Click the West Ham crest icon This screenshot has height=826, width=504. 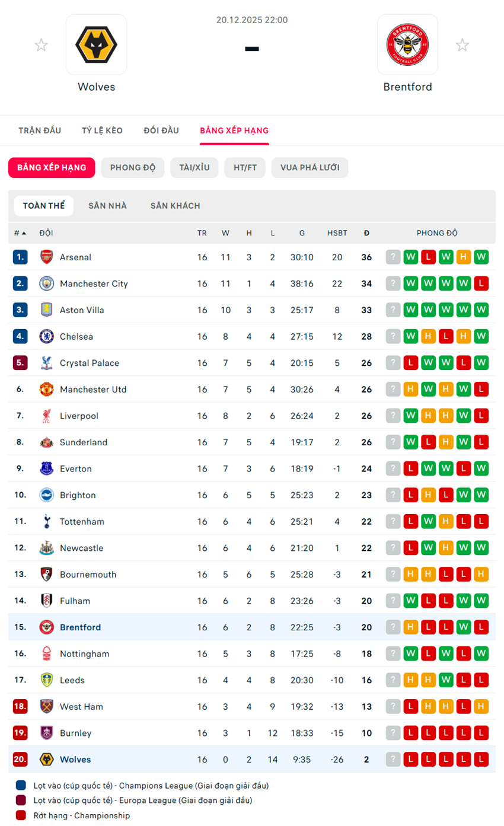(46, 707)
